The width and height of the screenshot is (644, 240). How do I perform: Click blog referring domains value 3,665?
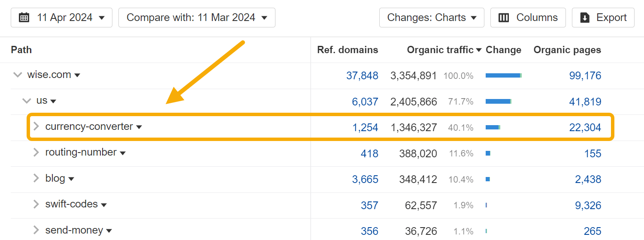(365, 179)
